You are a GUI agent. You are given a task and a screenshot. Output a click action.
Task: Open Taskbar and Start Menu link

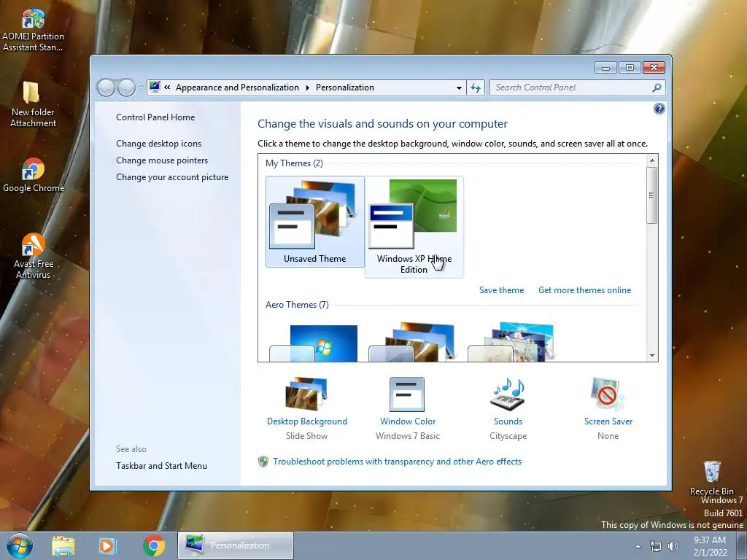point(161,466)
